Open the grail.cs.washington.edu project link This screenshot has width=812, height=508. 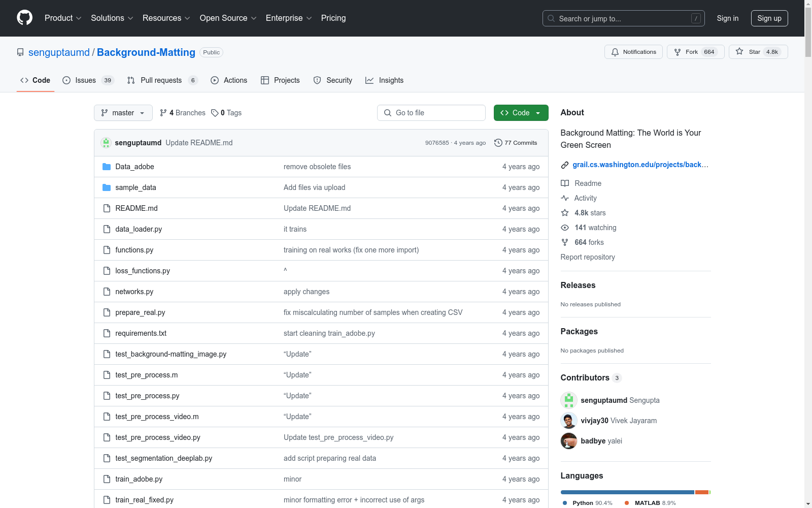pos(640,165)
